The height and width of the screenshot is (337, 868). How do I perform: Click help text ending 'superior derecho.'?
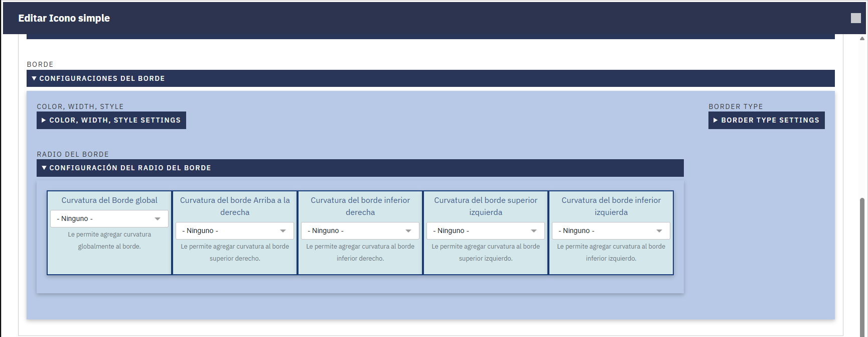235,252
